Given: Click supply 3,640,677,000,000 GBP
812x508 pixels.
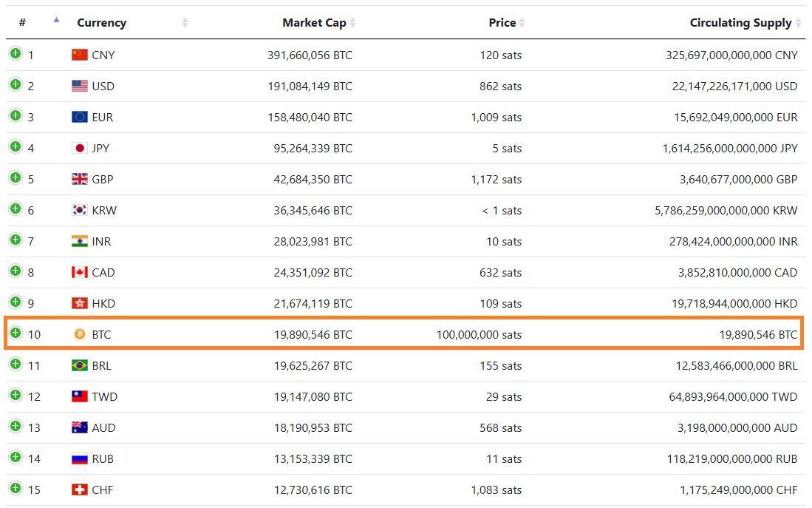Looking at the screenshot, I should pos(738,180).
